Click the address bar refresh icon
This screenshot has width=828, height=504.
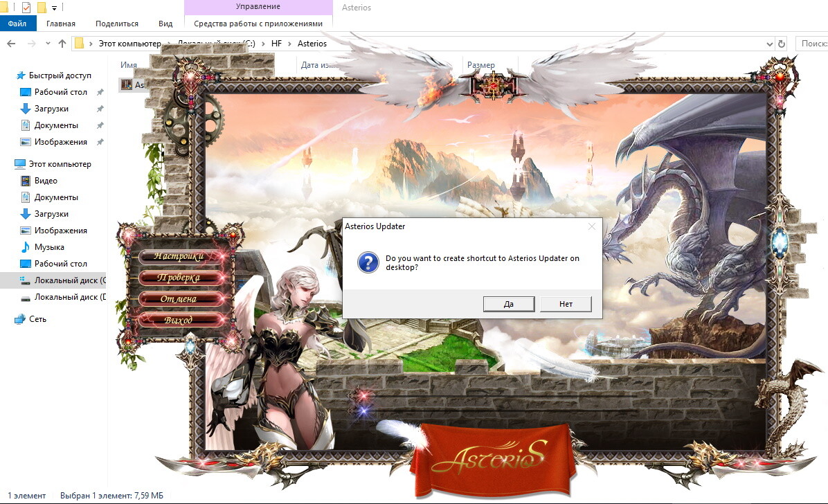tap(782, 44)
